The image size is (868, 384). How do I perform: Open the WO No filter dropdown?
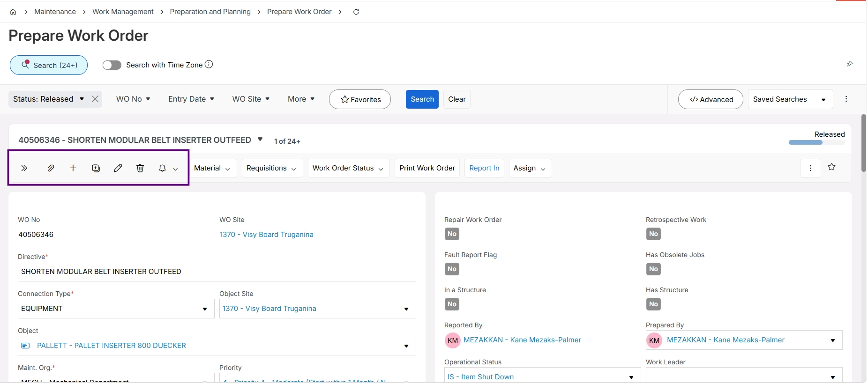coord(133,99)
